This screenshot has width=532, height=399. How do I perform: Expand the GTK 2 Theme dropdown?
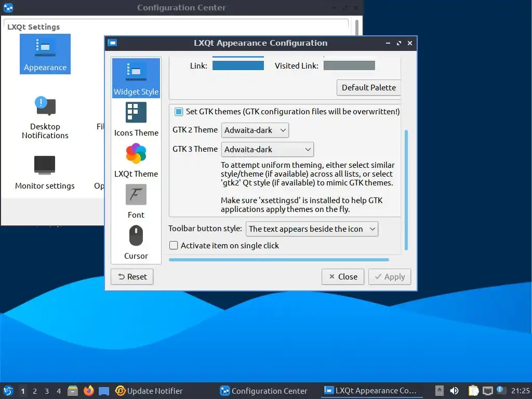(255, 130)
